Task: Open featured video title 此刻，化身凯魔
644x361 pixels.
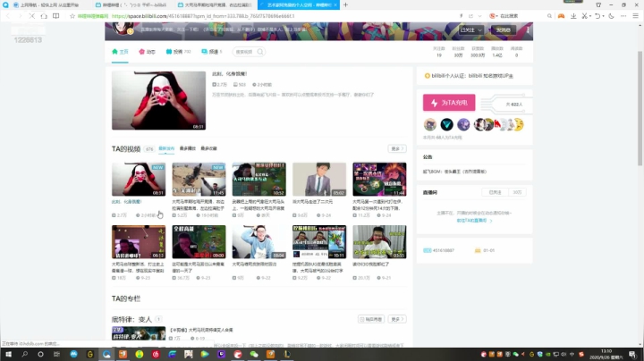Action: click(229, 74)
